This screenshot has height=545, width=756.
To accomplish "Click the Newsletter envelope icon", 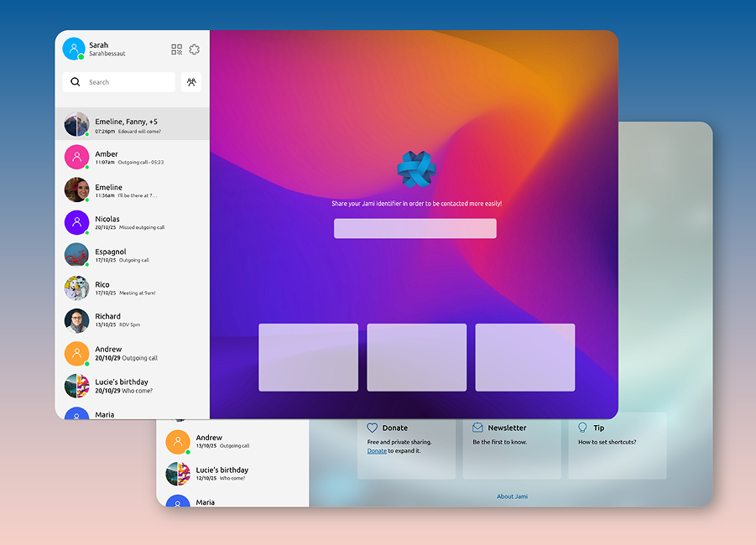I will pos(477,428).
